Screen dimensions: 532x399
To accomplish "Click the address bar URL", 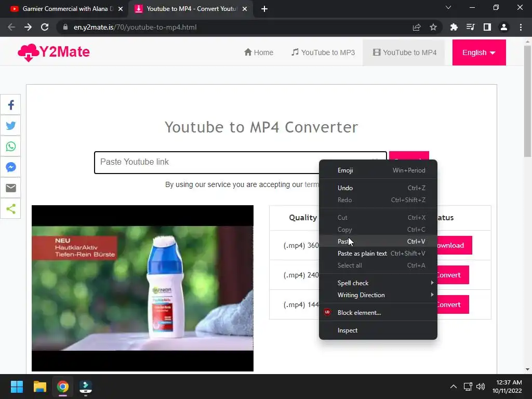I will coord(135,27).
